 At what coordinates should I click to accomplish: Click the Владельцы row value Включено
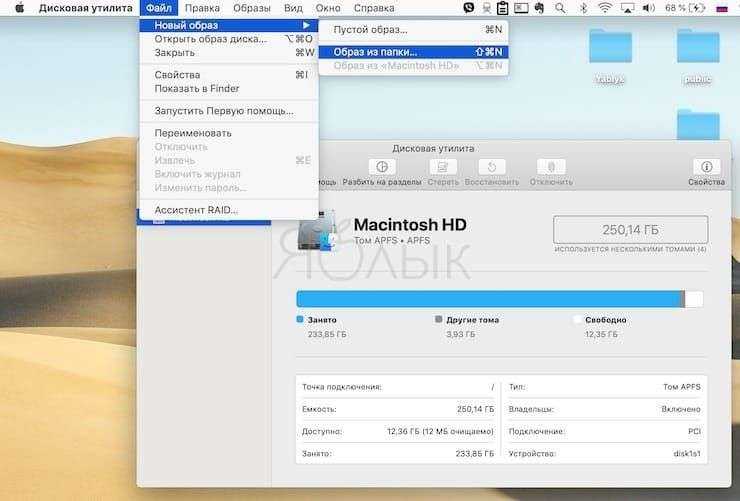tap(681, 409)
